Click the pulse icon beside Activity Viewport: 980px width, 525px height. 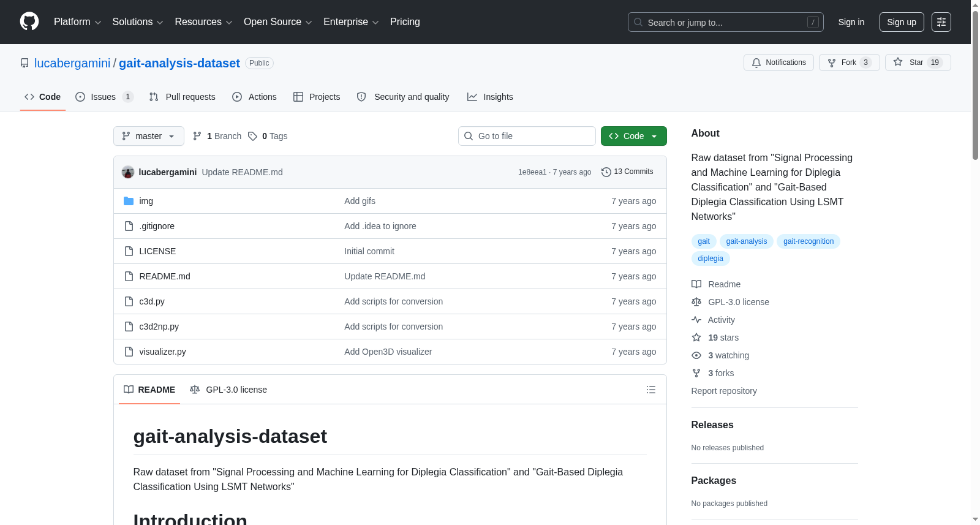pos(696,320)
